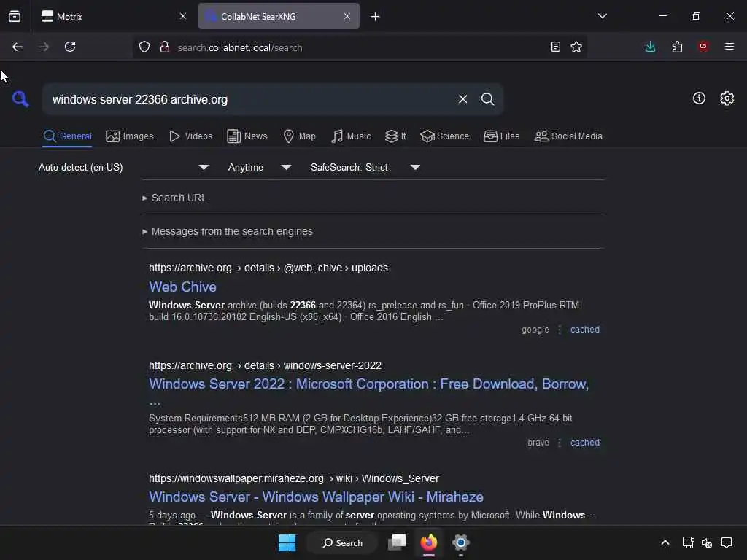
Task: Go back with the browser back arrow
Action: click(18, 47)
